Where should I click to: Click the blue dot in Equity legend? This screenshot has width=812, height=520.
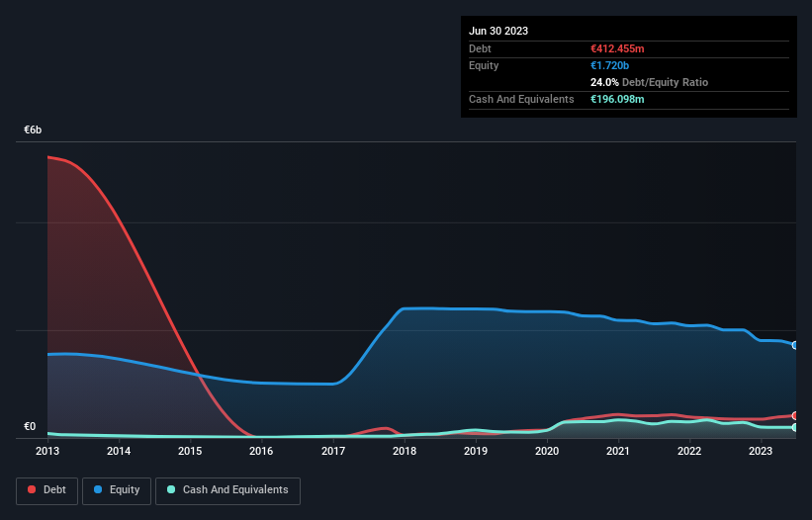pos(97,489)
